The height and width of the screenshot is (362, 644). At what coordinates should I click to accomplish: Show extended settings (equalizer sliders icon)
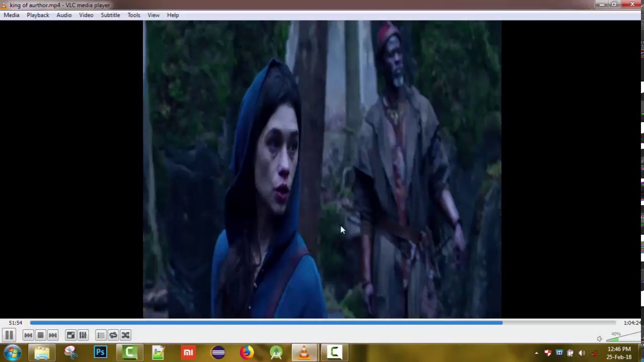tap(83, 335)
